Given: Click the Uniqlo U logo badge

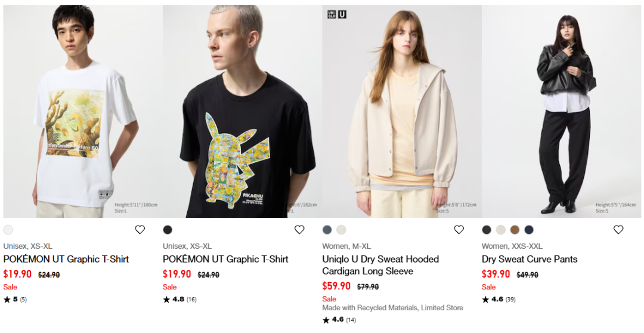Looking at the screenshot, I should (x=337, y=14).
